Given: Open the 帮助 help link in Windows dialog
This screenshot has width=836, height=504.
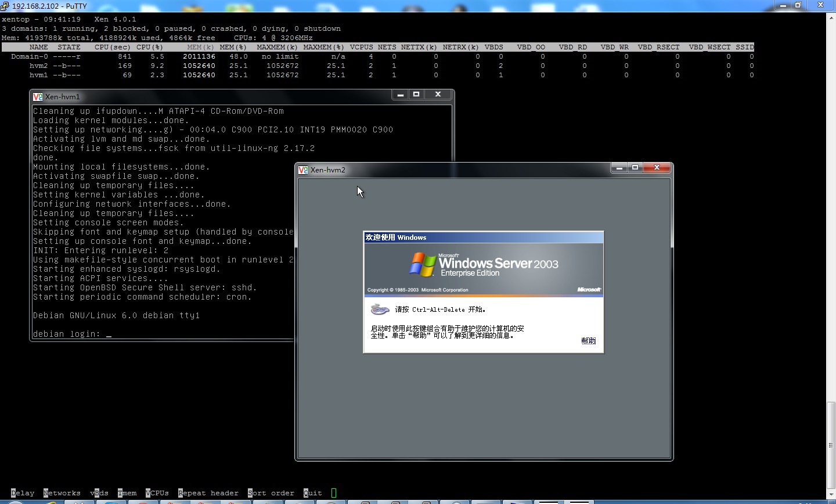Looking at the screenshot, I should [x=589, y=341].
